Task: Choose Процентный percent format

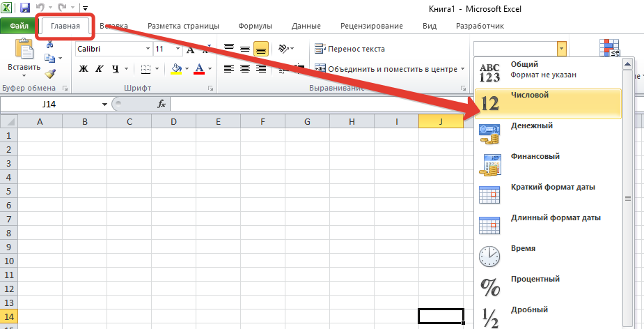Action: click(548, 288)
